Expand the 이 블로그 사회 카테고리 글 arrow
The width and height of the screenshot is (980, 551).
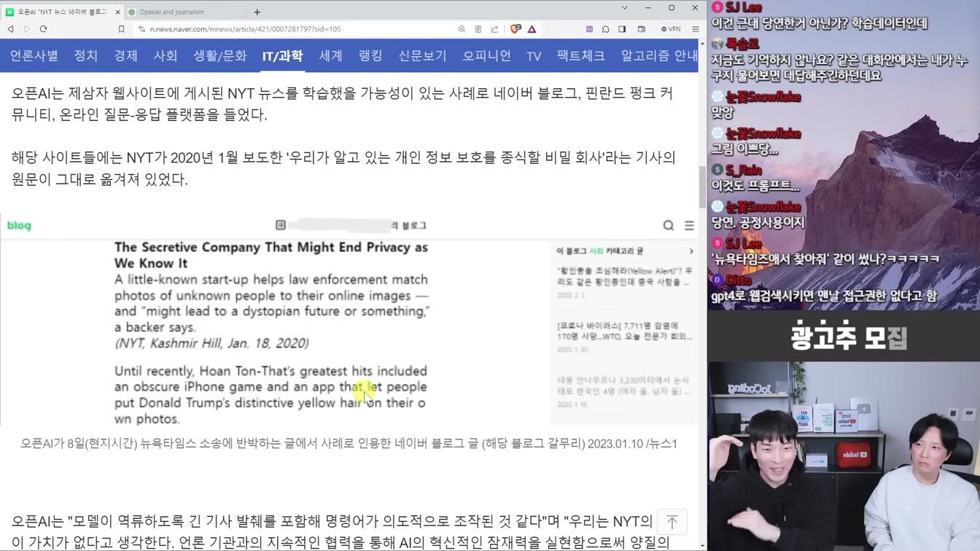[x=691, y=251]
